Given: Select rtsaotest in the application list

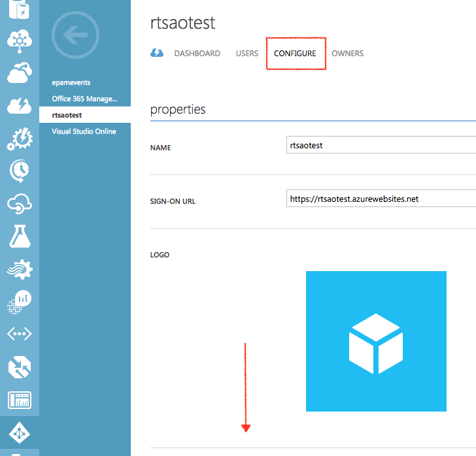Looking at the screenshot, I should [85, 115].
